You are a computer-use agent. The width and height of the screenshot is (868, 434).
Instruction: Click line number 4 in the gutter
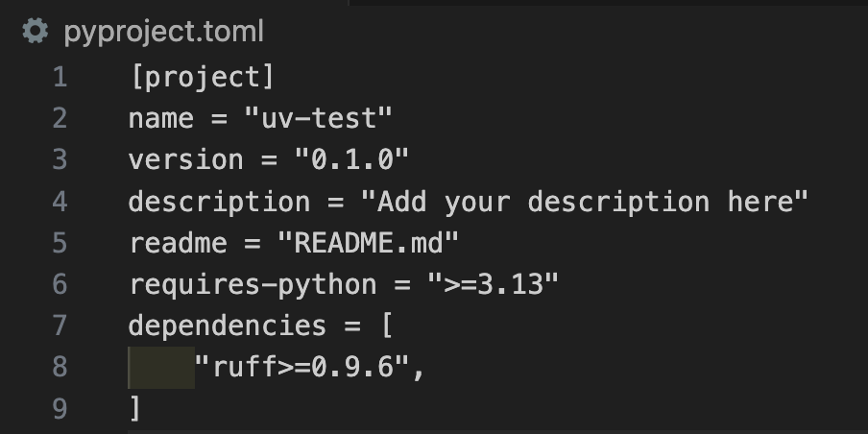(60, 201)
